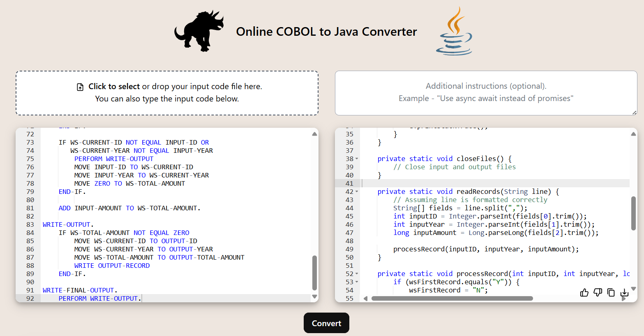Click the resize handle of the instructions box
644x336 pixels.
coord(634,112)
